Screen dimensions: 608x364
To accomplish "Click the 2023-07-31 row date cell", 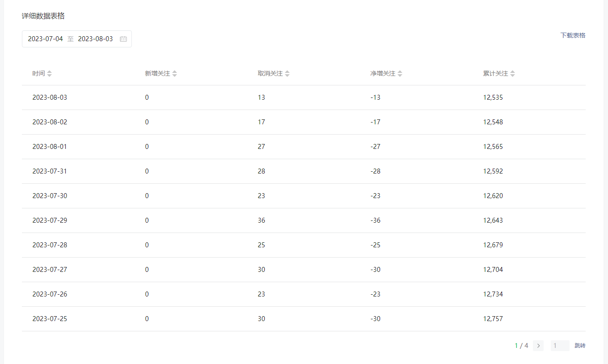I will click(50, 171).
